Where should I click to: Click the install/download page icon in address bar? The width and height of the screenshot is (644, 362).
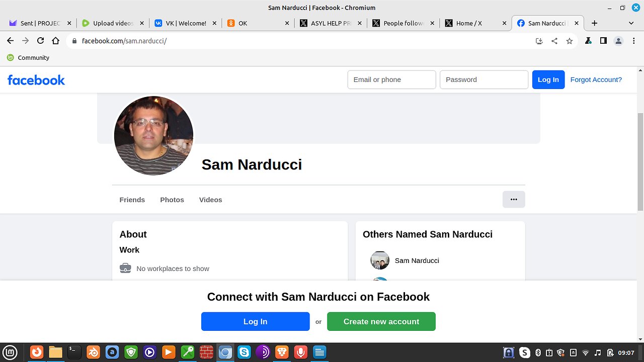coord(539,41)
